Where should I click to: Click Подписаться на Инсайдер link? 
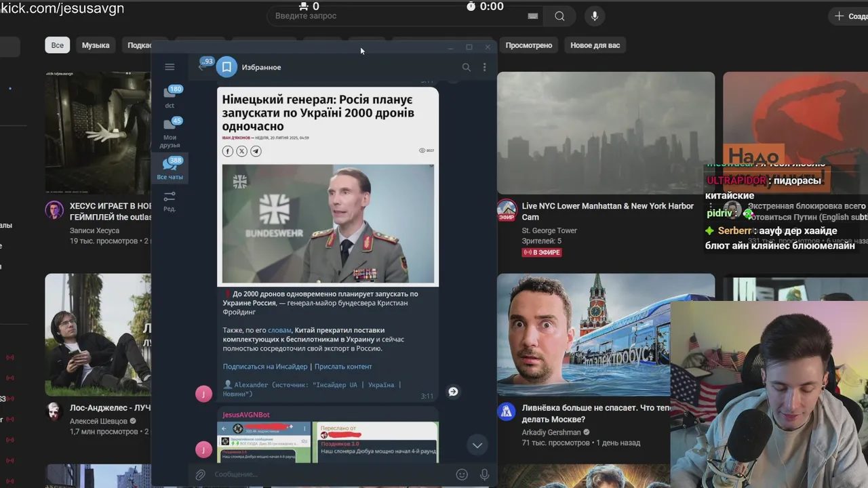point(265,367)
